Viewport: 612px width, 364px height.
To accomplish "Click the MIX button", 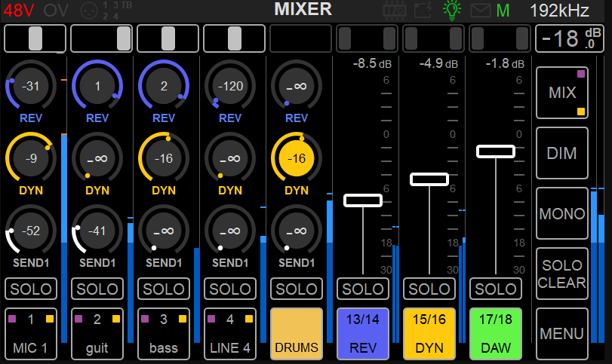I will click(562, 93).
